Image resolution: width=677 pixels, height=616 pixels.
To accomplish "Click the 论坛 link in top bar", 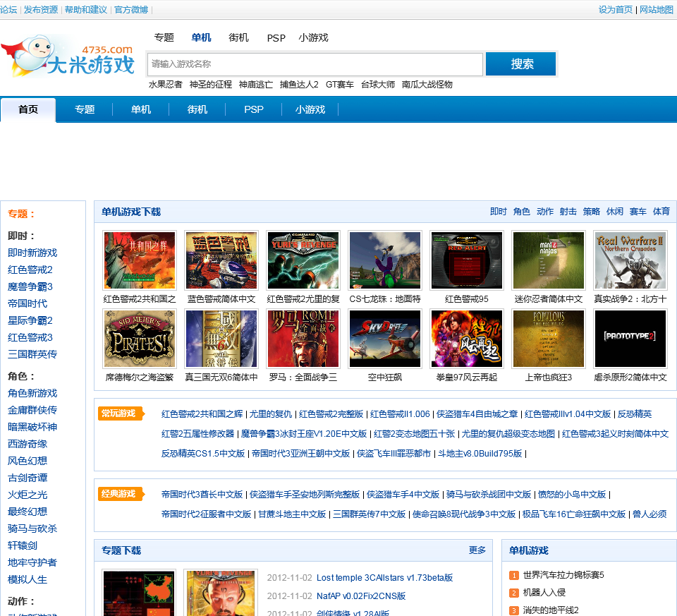I will [8, 9].
